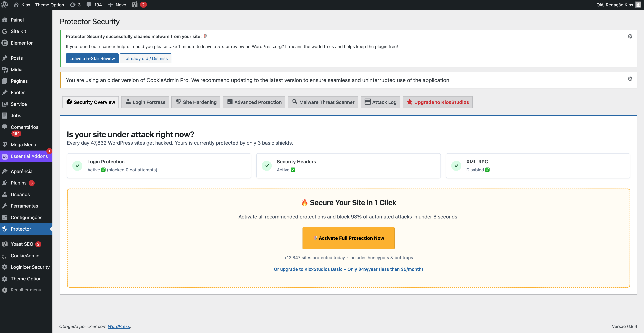Click the Comentários 194 count badge
Screen dimensions: 644x333
click(x=16, y=134)
